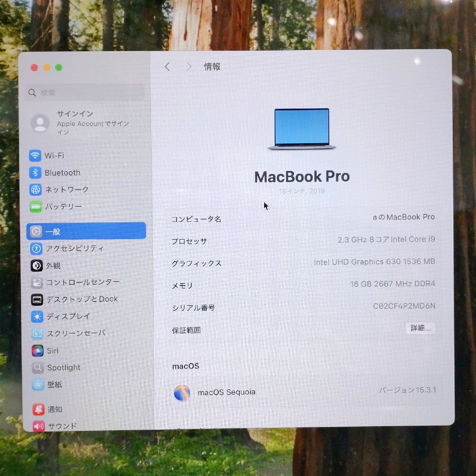
Task: Open the 外観 appearance icon
Action: coord(36,265)
